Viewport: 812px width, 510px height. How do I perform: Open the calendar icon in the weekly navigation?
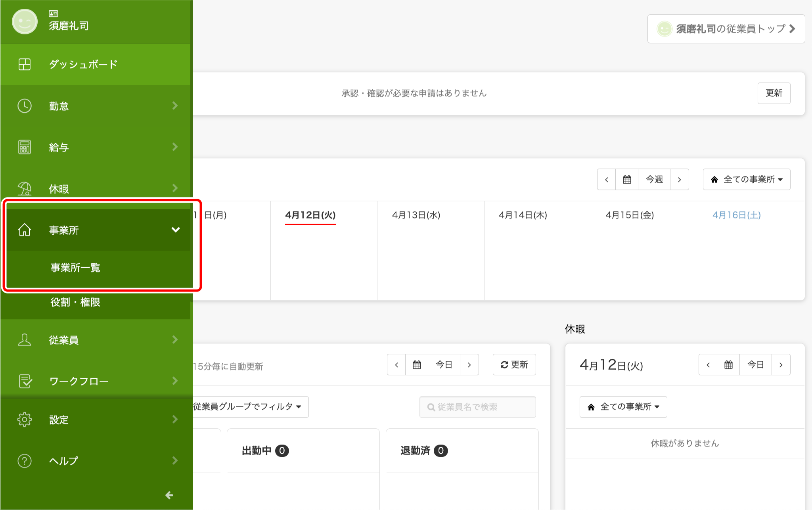626,179
